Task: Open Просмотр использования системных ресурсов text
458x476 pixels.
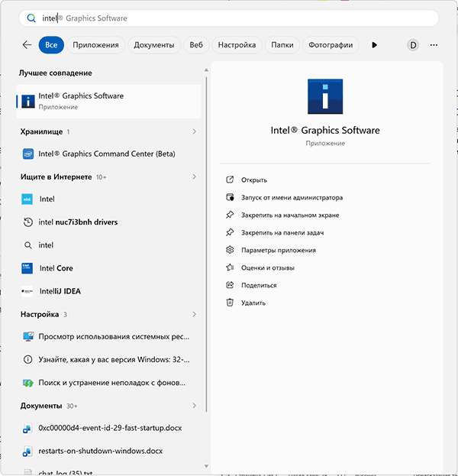Action: point(114,337)
